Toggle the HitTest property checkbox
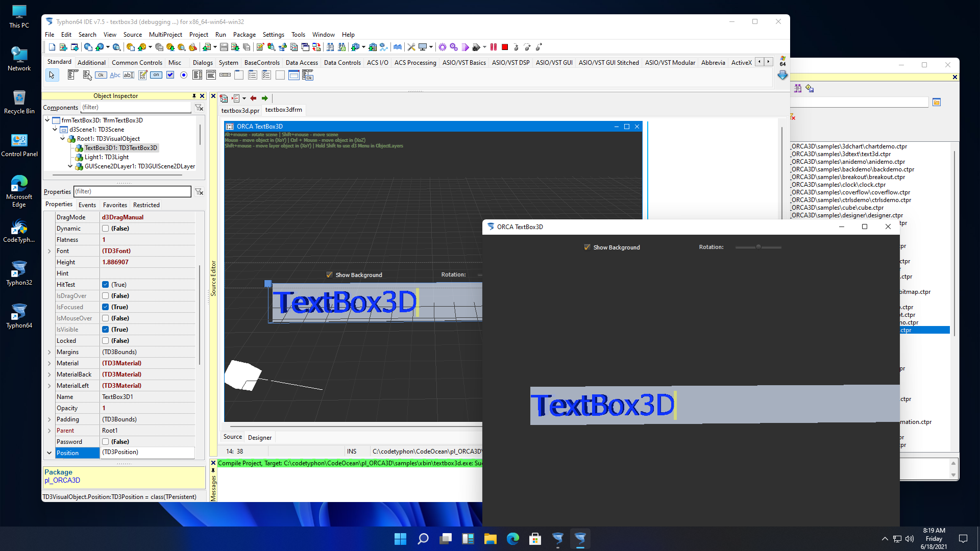The width and height of the screenshot is (980, 551). point(105,285)
